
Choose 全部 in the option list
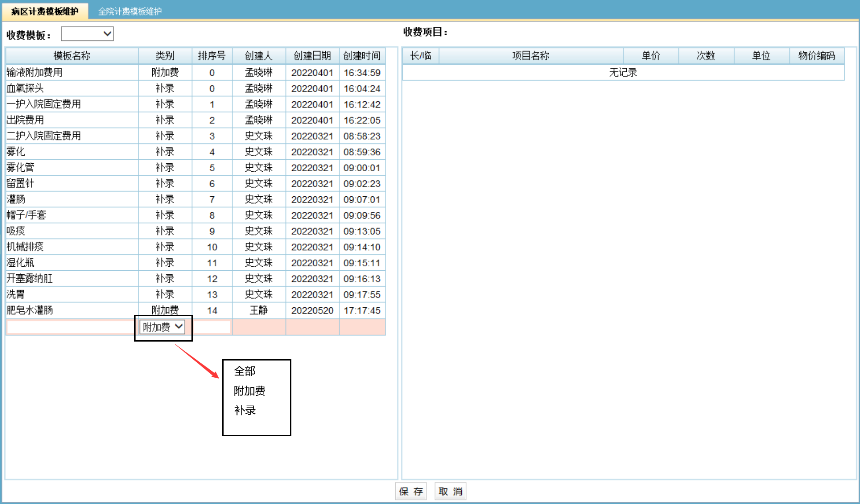coord(245,371)
